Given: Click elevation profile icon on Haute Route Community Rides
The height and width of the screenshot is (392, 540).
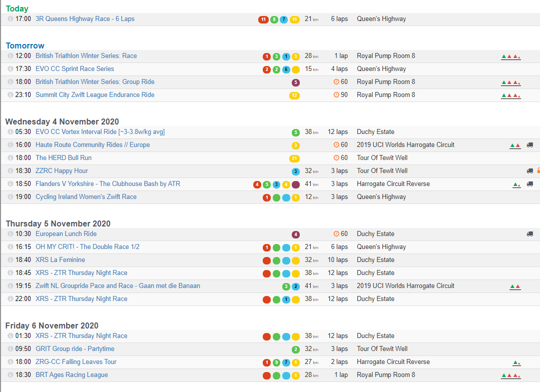Looking at the screenshot, I should [x=515, y=145].
